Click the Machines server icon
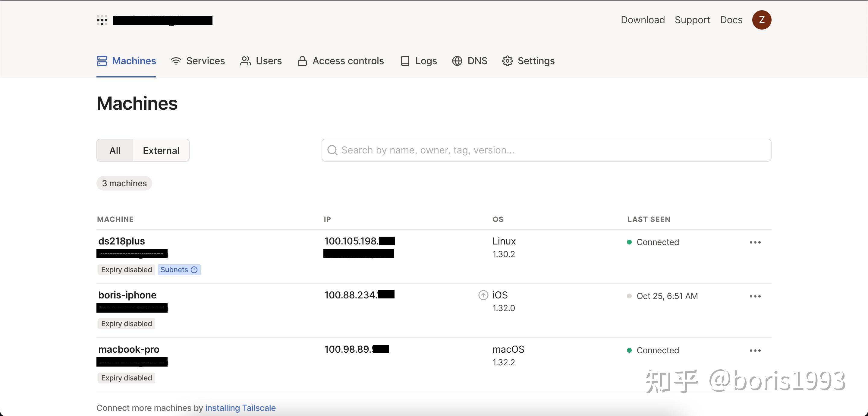This screenshot has width=868, height=416. click(102, 61)
